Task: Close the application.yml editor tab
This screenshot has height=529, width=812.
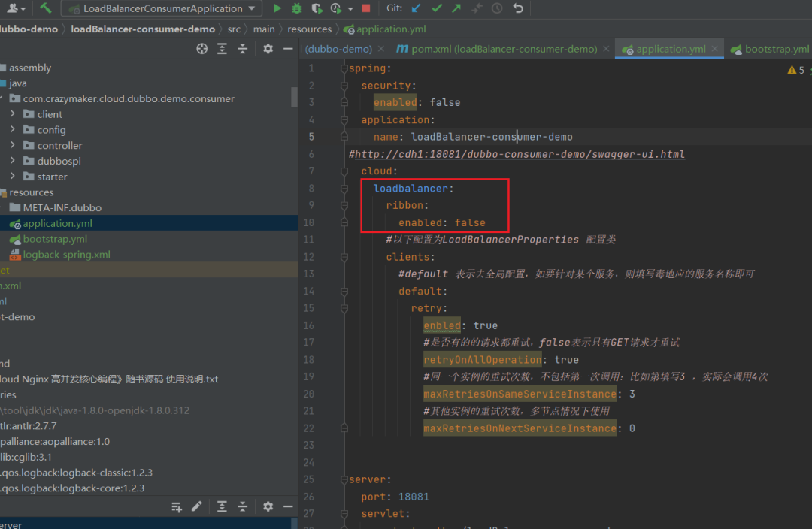Action: point(715,49)
